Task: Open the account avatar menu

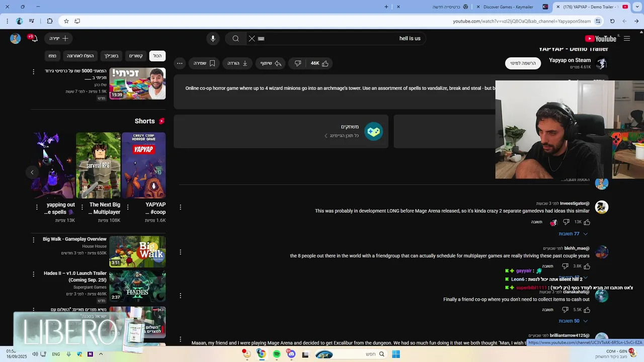Action: 16,39
